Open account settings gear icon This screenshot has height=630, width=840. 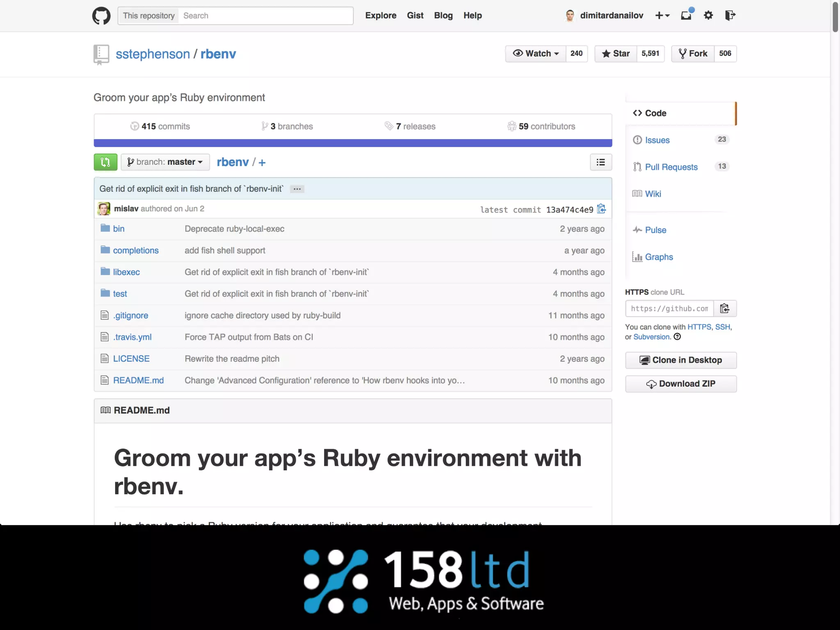point(708,16)
